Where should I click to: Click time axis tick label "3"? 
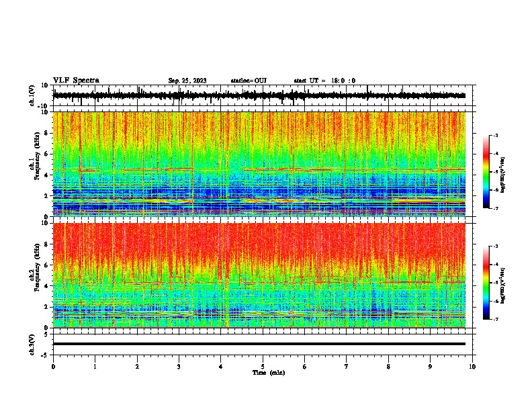[179, 367]
